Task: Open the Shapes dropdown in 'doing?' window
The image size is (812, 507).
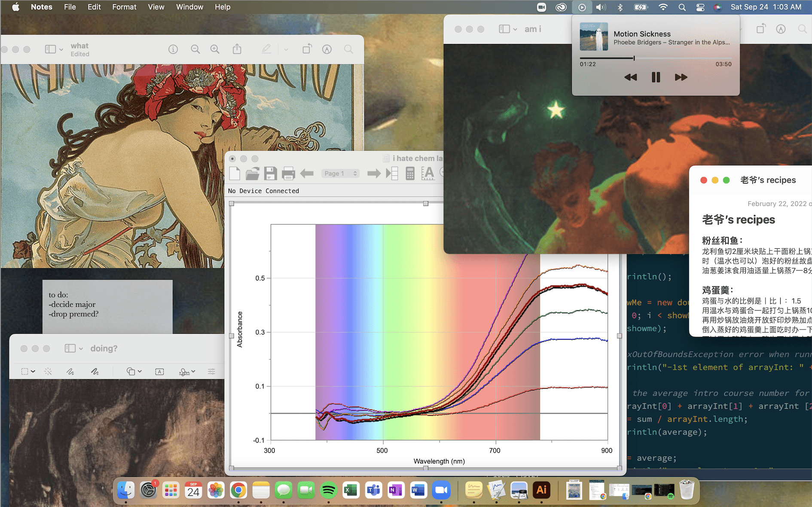Action: tap(134, 372)
